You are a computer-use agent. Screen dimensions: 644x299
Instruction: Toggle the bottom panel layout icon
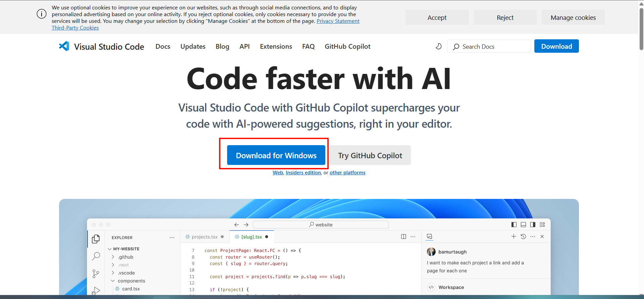(x=523, y=225)
